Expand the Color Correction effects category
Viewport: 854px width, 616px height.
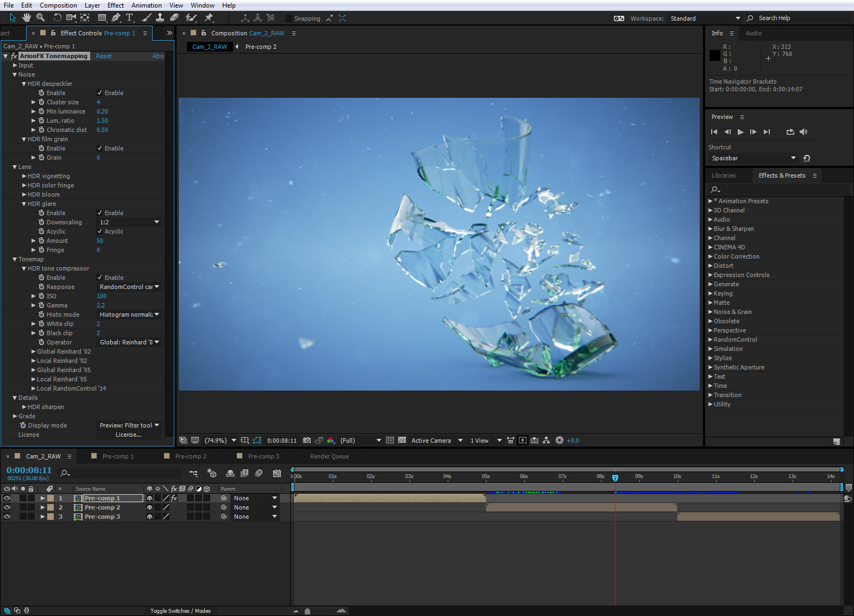click(710, 256)
